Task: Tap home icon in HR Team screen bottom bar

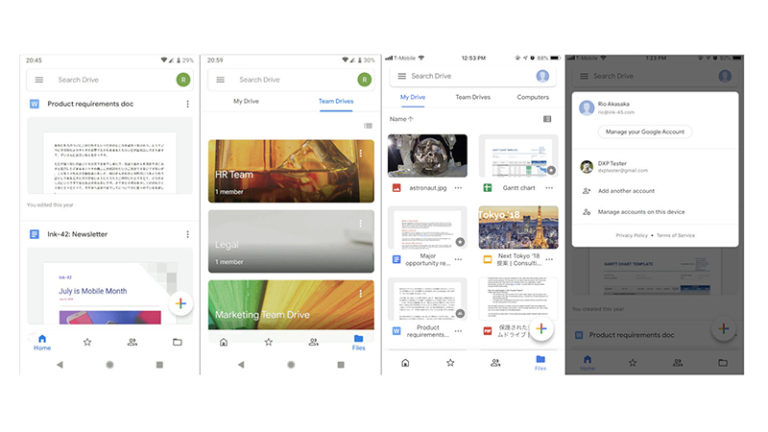Action: click(223, 342)
